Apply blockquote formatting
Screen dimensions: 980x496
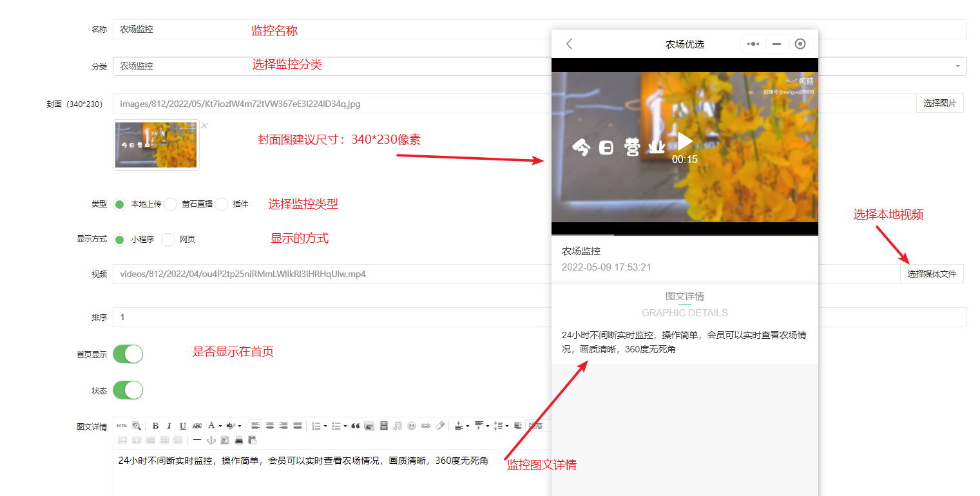tap(355, 426)
